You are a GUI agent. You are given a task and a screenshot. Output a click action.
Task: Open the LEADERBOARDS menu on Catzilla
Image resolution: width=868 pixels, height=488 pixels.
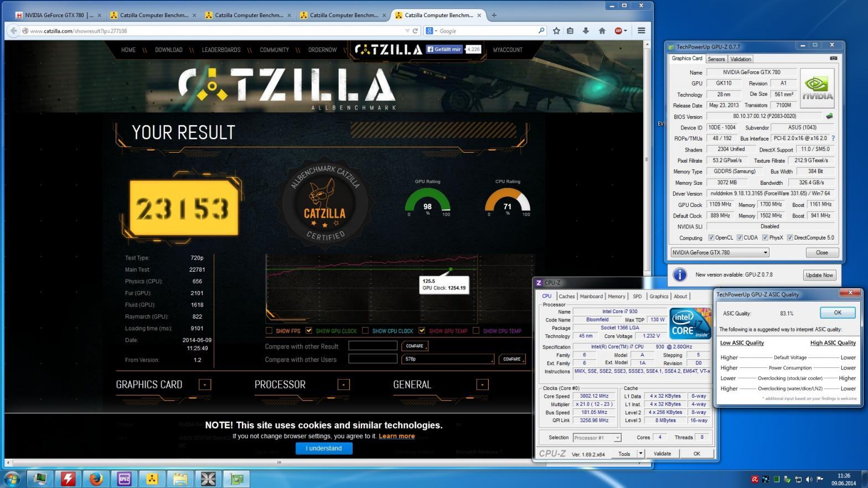click(x=221, y=50)
